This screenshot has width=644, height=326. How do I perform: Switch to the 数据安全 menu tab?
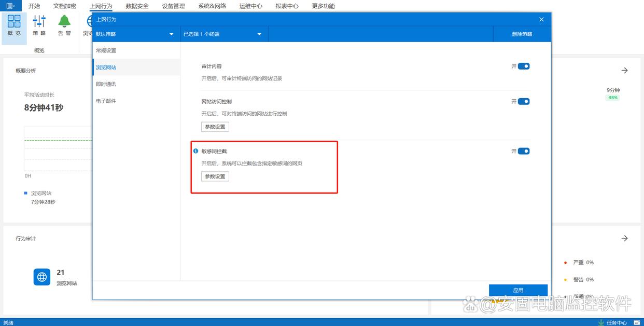[x=137, y=6]
